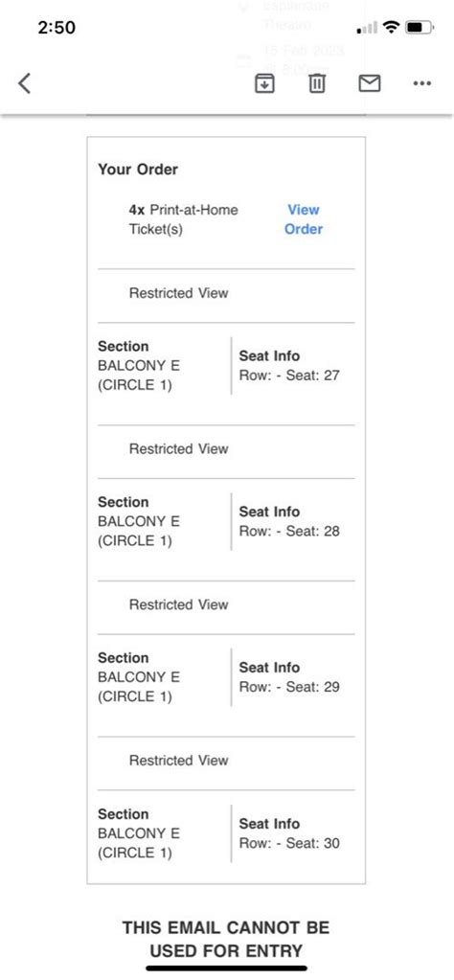Open the three-dot more options menu
The width and height of the screenshot is (454, 980).
click(x=422, y=83)
